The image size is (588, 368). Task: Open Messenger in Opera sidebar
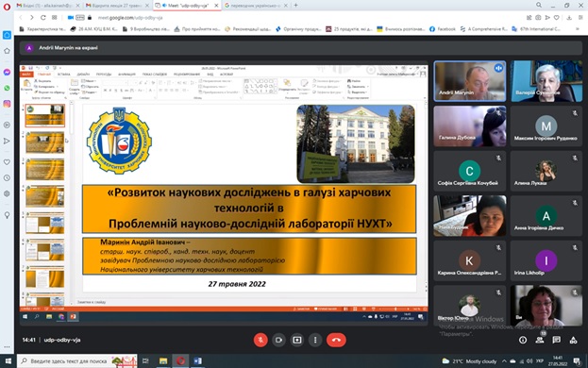[7, 72]
